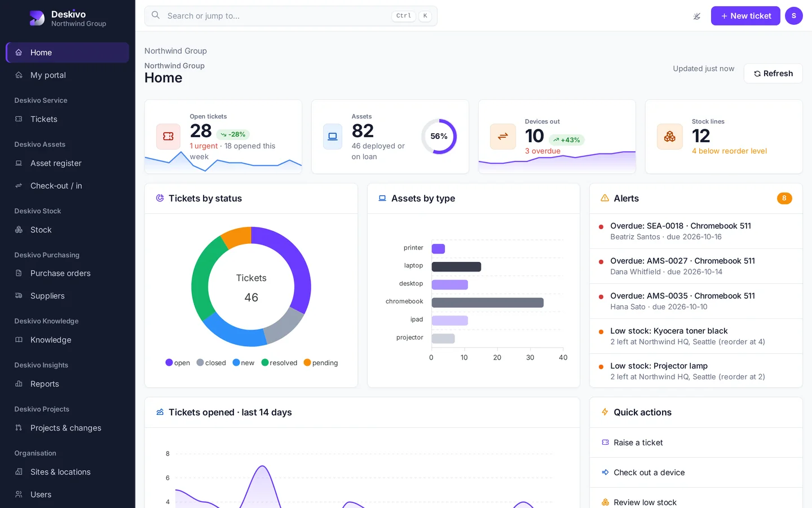Click the ticket icon beside Raise a ticket
Image resolution: width=812 pixels, height=508 pixels.
[605, 443]
